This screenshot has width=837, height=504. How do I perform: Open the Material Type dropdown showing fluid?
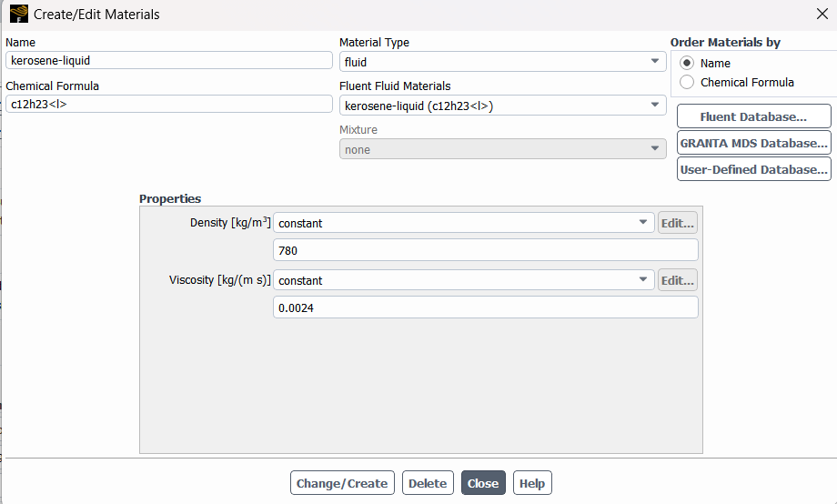click(x=502, y=61)
